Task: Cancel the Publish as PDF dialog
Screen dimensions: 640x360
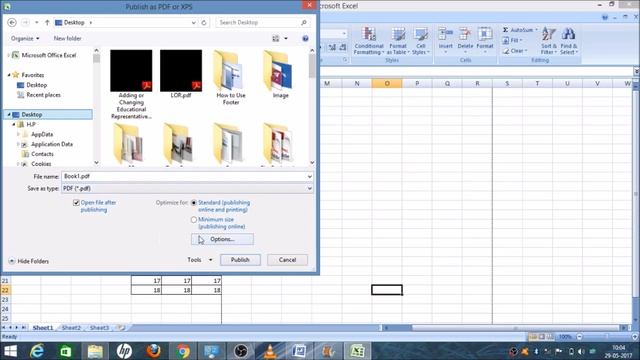Action: [287, 260]
